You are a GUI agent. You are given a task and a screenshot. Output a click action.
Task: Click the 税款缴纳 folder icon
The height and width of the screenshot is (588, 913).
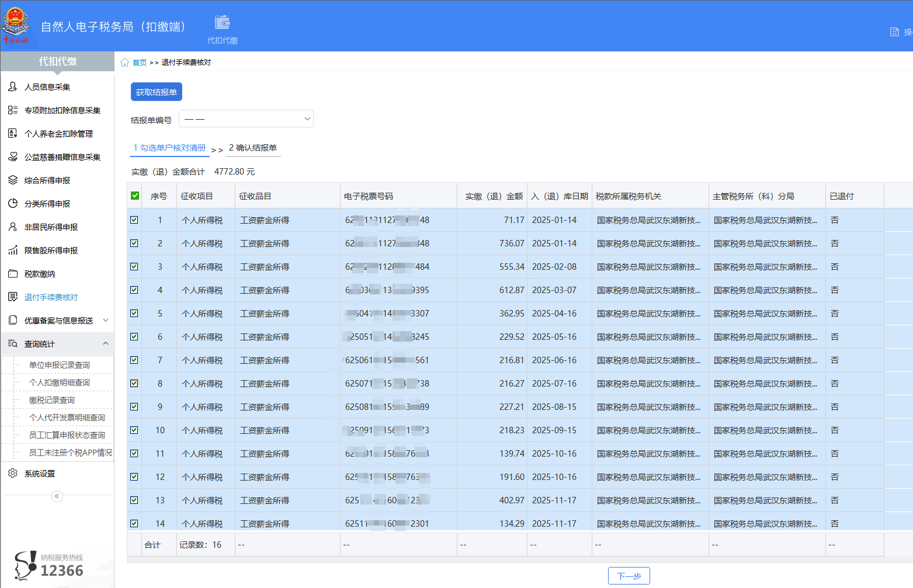pyautogui.click(x=13, y=273)
